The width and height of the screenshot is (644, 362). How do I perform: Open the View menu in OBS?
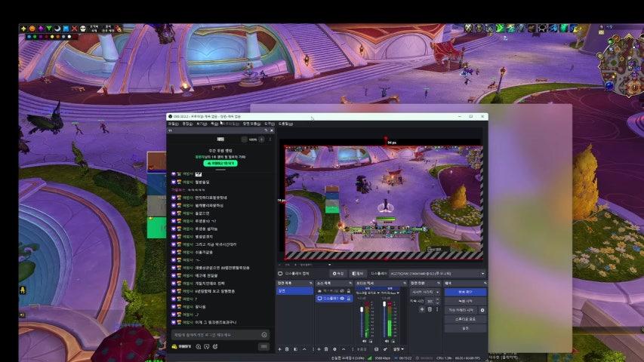[x=202, y=124]
